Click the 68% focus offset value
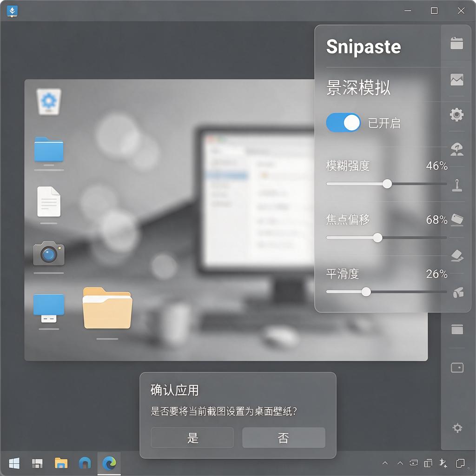 [436, 219]
